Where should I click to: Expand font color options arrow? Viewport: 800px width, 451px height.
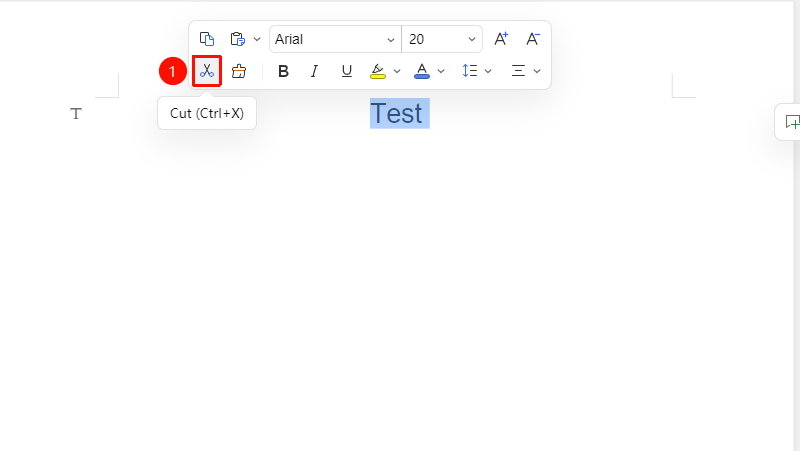point(441,71)
